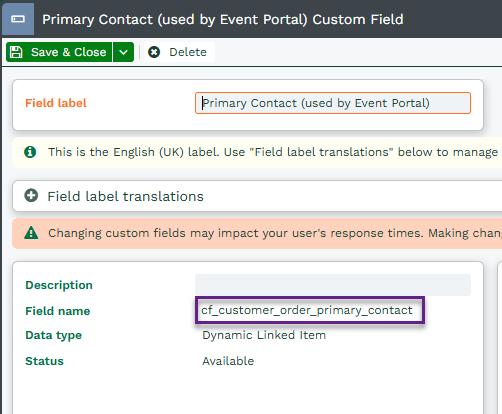This screenshot has height=414, width=502.
Task: Click the Delete button label
Action: coord(188,52)
